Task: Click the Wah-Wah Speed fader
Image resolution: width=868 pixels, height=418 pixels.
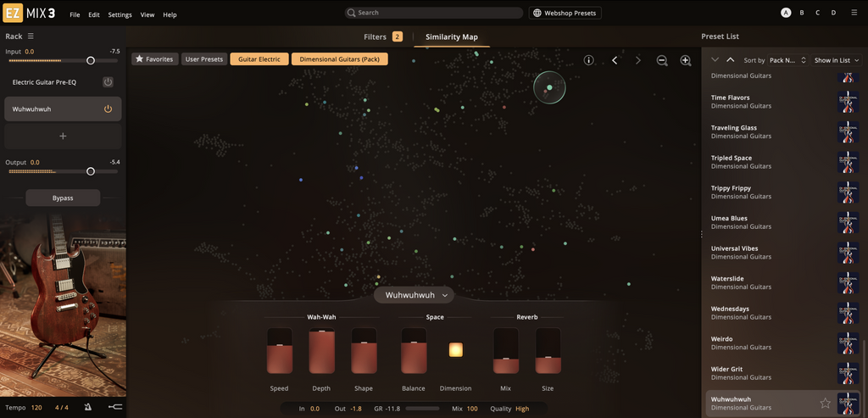Action: tap(280, 350)
